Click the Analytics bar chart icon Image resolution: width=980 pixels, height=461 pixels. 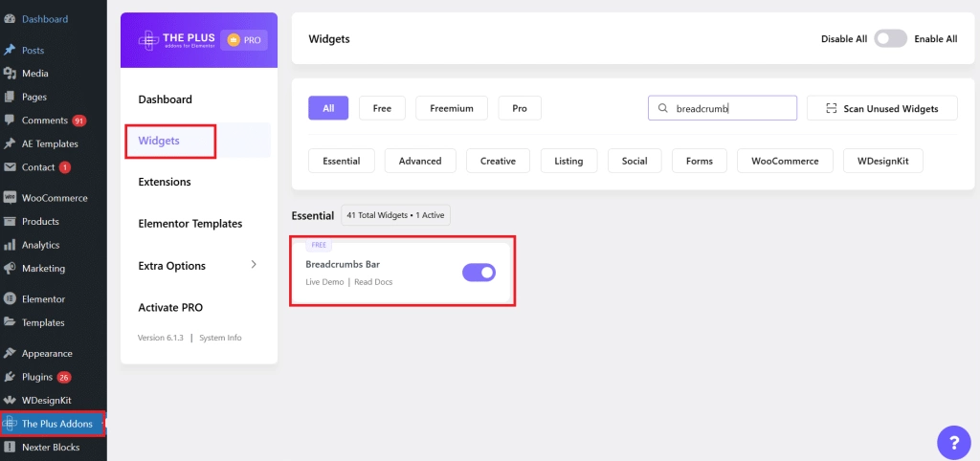pos(10,245)
